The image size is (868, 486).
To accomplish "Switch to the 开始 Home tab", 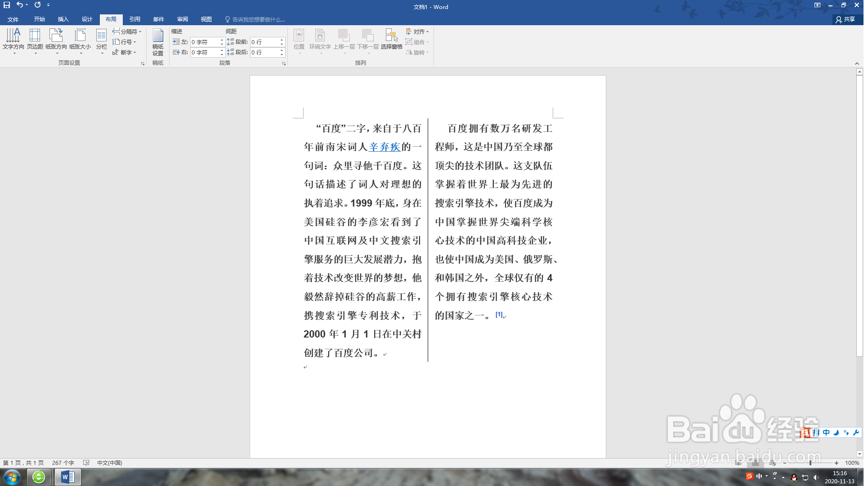I will (40, 19).
